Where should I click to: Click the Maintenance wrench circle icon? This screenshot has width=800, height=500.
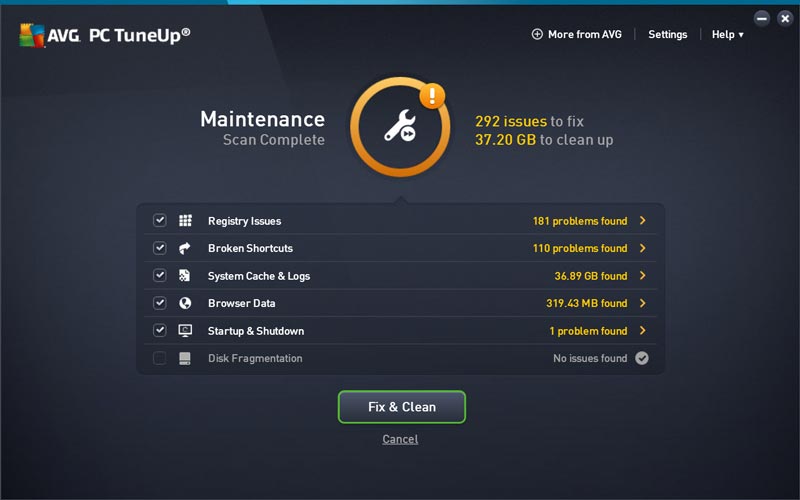point(401,127)
